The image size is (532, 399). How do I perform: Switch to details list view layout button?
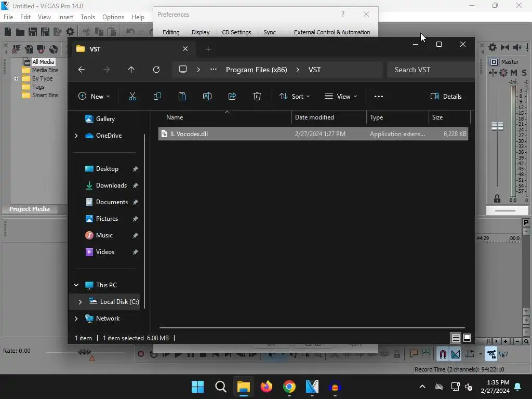pyautogui.click(x=456, y=338)
